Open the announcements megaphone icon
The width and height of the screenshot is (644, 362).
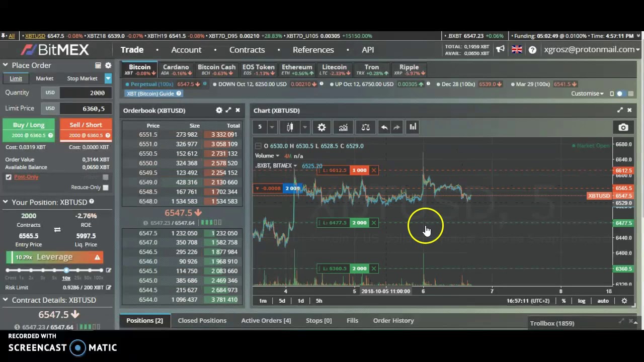click(x=500, y=49)
